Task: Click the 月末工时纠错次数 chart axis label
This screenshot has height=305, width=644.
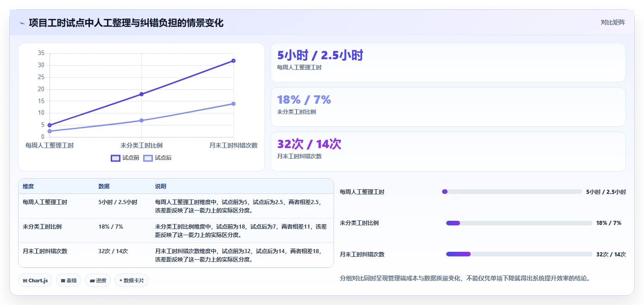Action: point(234,145)
